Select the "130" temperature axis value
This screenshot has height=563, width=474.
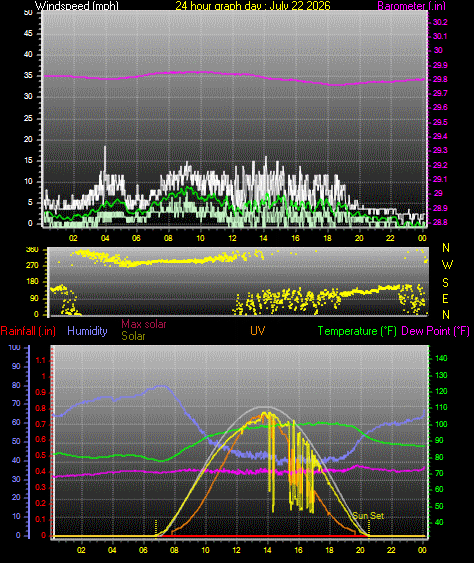[x=441, y=375]
